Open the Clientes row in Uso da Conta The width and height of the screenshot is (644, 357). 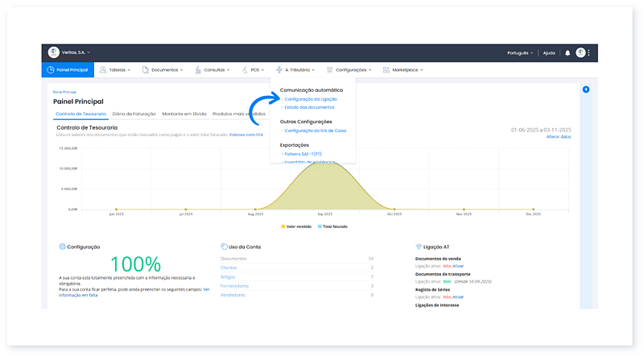[x=229, y=267]
